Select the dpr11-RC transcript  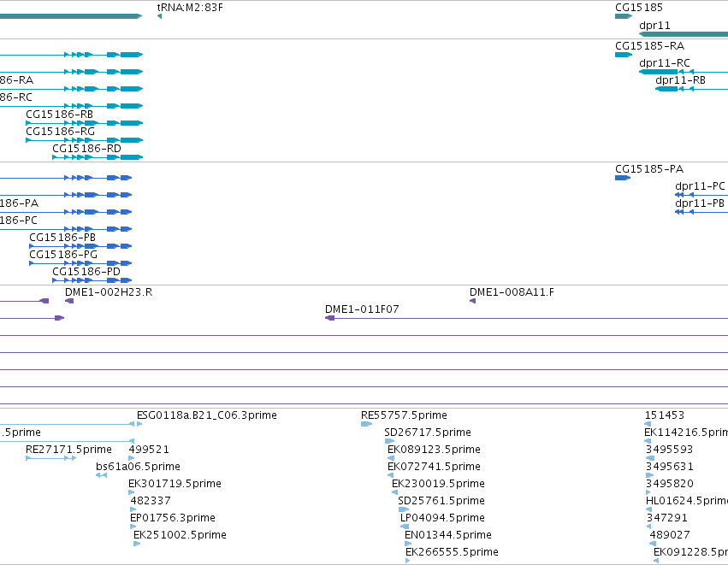(x=665, y=63)
